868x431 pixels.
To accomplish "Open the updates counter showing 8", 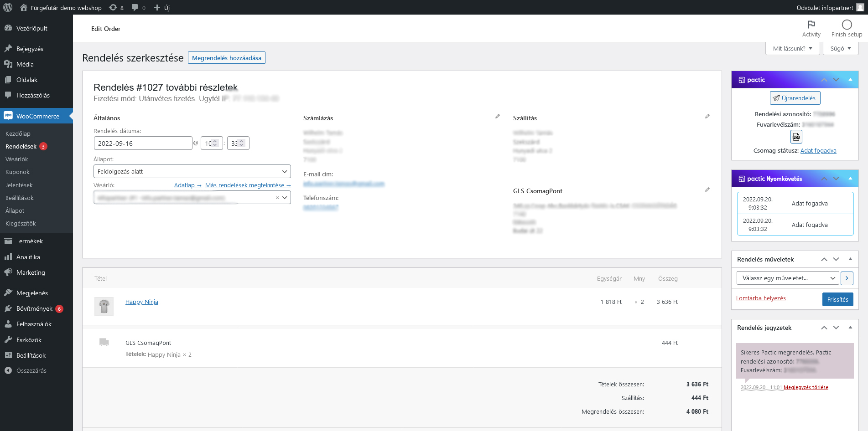I will (x=116, y=7).
